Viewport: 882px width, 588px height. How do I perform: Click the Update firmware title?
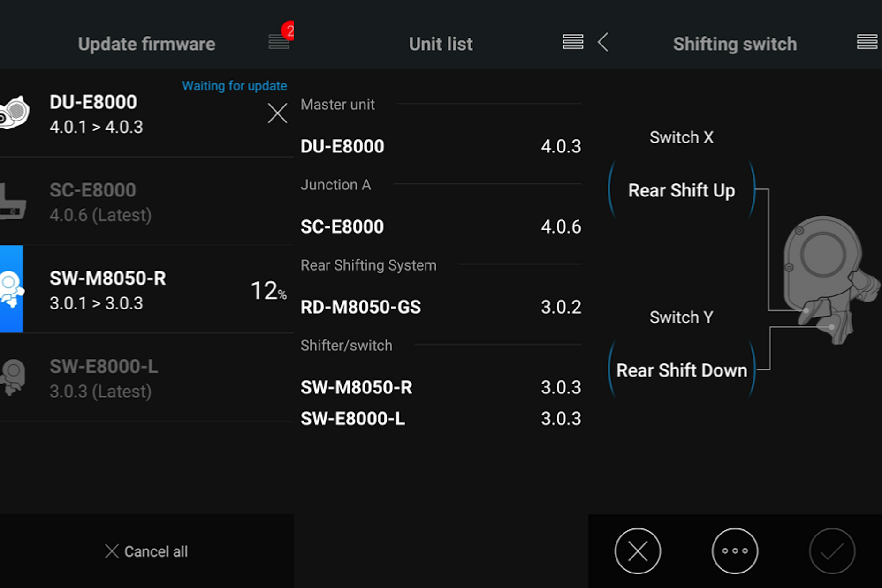[x=147, y=44]
